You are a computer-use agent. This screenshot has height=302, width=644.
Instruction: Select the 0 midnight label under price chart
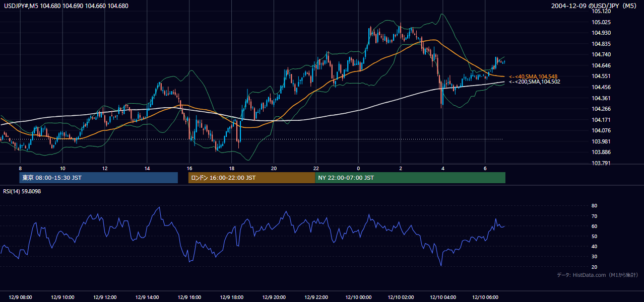tap(358, 168)
